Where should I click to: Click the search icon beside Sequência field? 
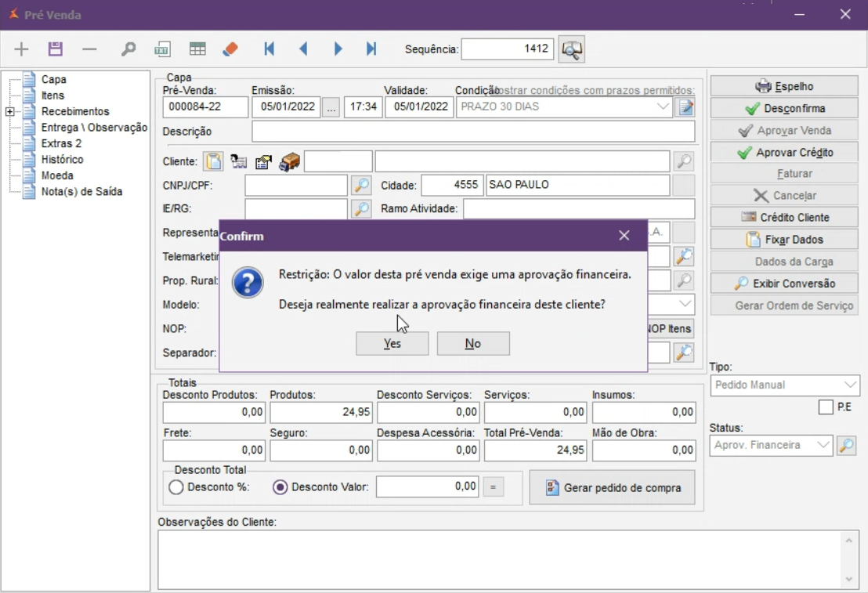coord(572,49)
